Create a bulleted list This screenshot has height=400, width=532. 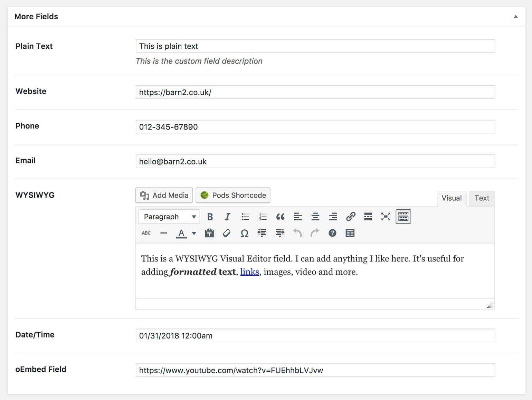(245, 217)
